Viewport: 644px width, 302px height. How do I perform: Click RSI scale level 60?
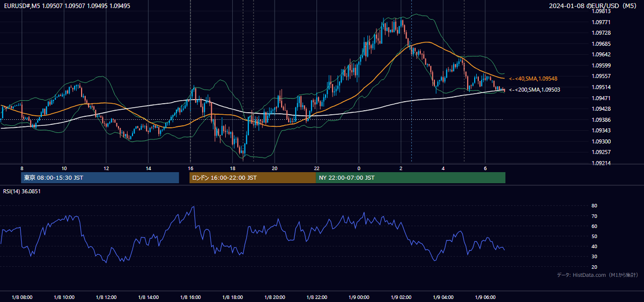click(x=595, y=226)
